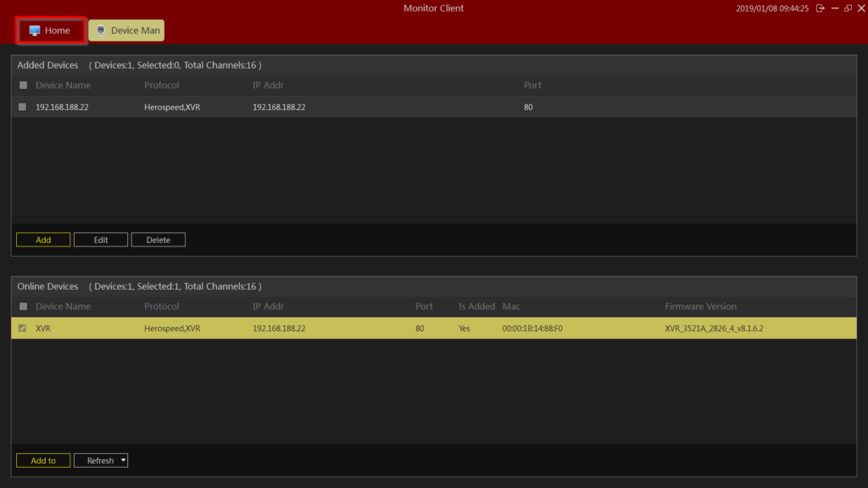Check the 192.168.188.22 added device checkbox

[23, 108]
